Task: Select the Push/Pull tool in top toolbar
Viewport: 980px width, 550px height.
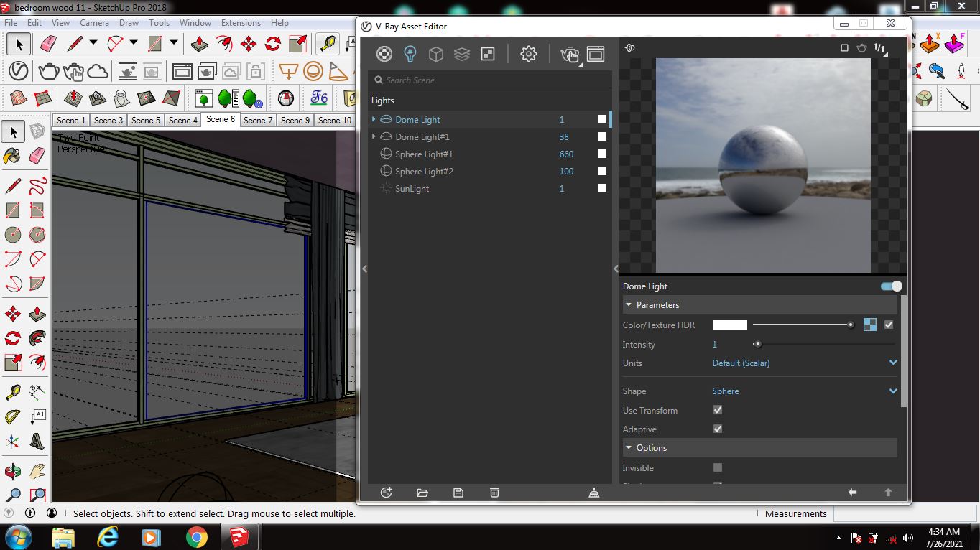Action: tap(200, 45)
